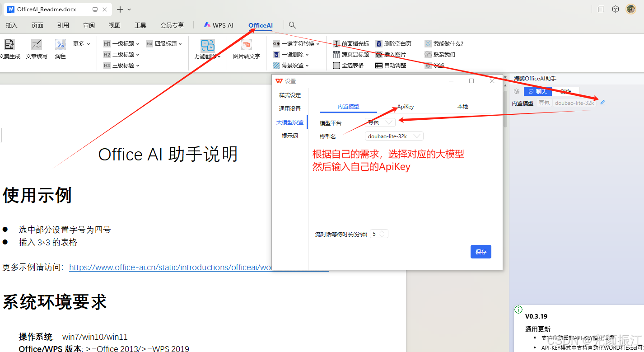
Task: Expand the 更多 dropdown in ribbon
Action: (82, 44)
